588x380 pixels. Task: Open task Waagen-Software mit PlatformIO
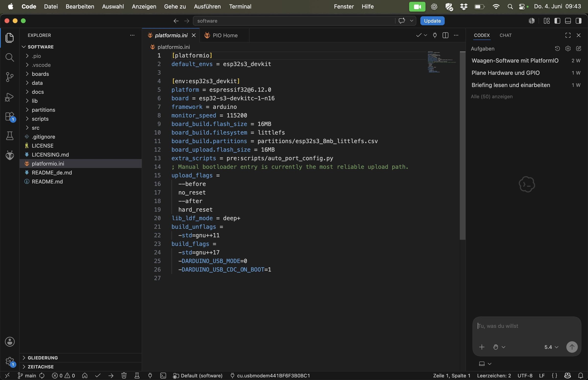pyautogui.click(x=526, y=61)
